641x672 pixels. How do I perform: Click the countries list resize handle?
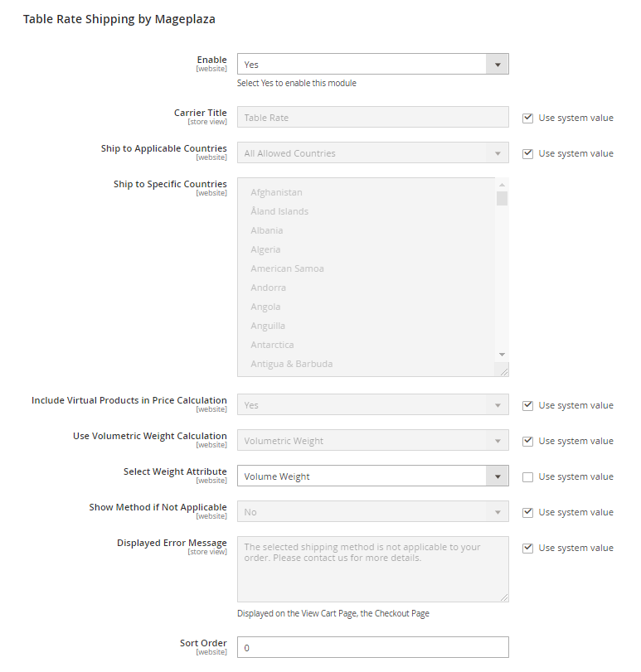pos(504,372)
